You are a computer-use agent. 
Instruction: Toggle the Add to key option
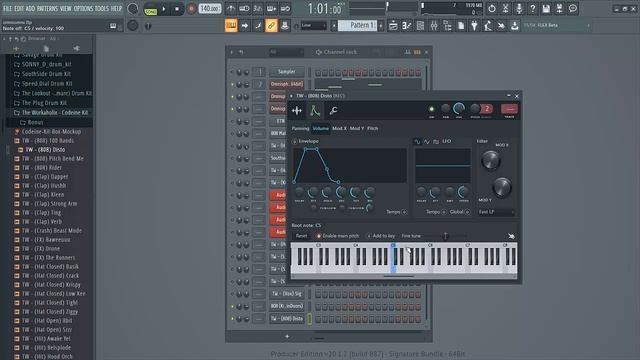coord(369,236)
